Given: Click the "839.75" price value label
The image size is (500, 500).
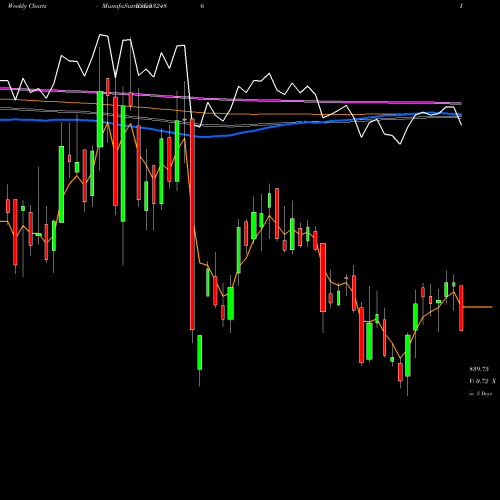Looking at the screenshot, I should click(479, 369).
